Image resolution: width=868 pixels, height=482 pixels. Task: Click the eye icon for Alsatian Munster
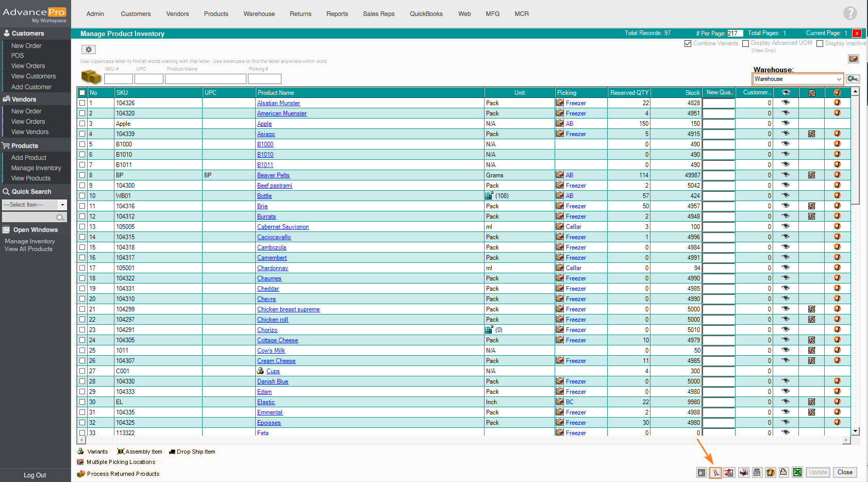786,103
